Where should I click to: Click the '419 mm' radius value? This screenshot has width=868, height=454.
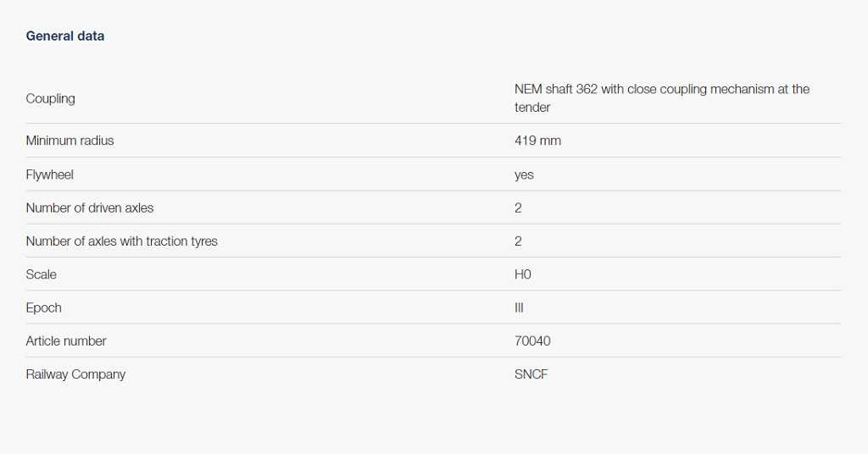coord(537,141)
